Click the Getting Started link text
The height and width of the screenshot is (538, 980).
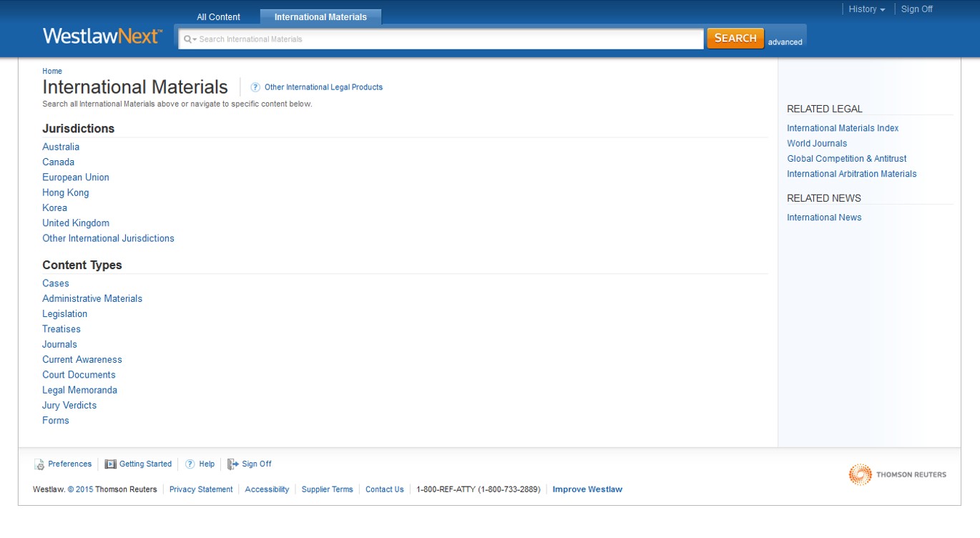(145, 464)
